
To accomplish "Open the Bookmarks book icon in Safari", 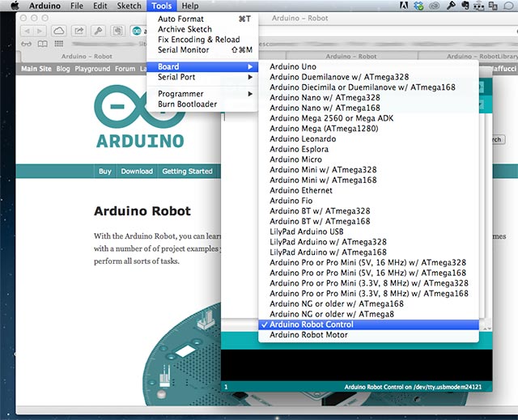I will pyautogui.click(x=43, y=44).
